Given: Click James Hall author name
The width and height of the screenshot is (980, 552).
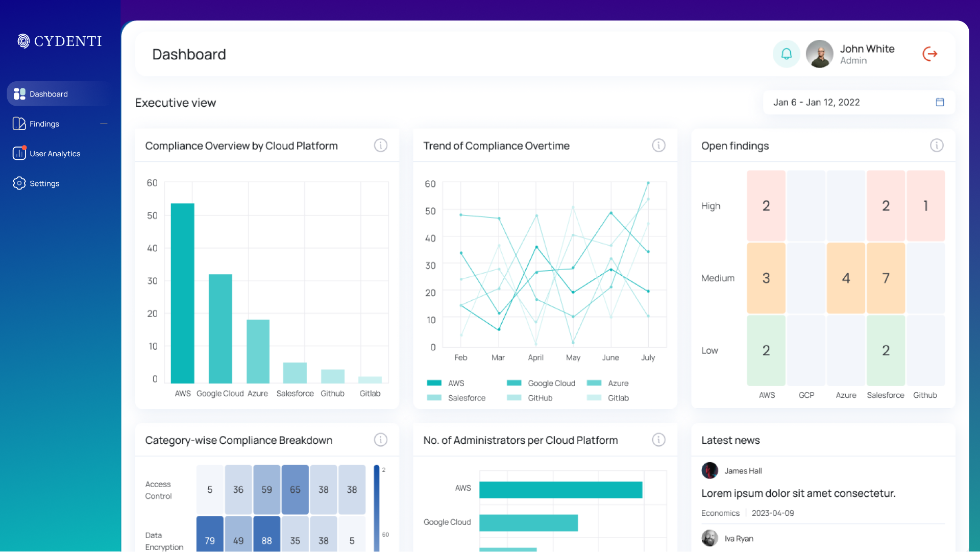Looking at the screenshot, I should click(743, 471).
